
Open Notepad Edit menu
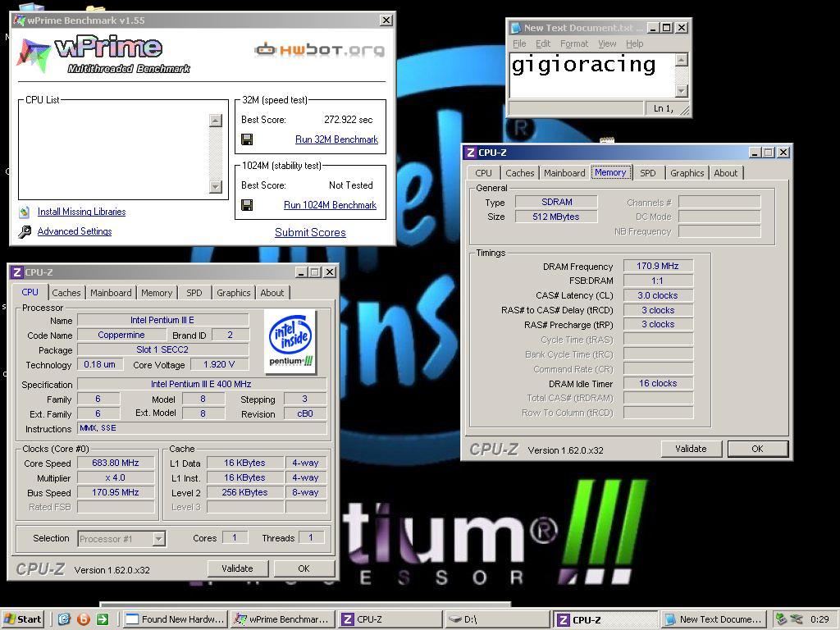point(543,44)
